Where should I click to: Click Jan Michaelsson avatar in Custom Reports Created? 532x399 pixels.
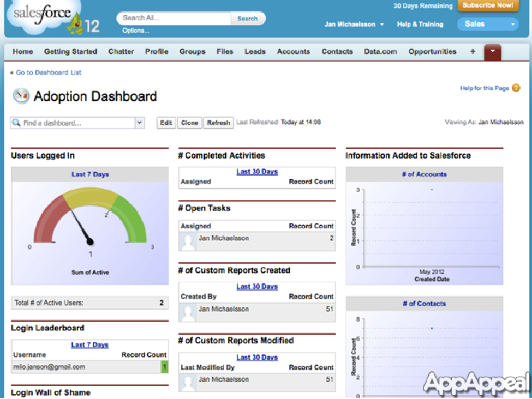coord(188,312)
